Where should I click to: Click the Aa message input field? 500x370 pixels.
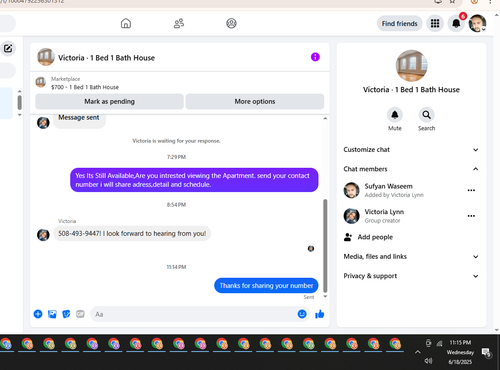[x=193, y=314]
